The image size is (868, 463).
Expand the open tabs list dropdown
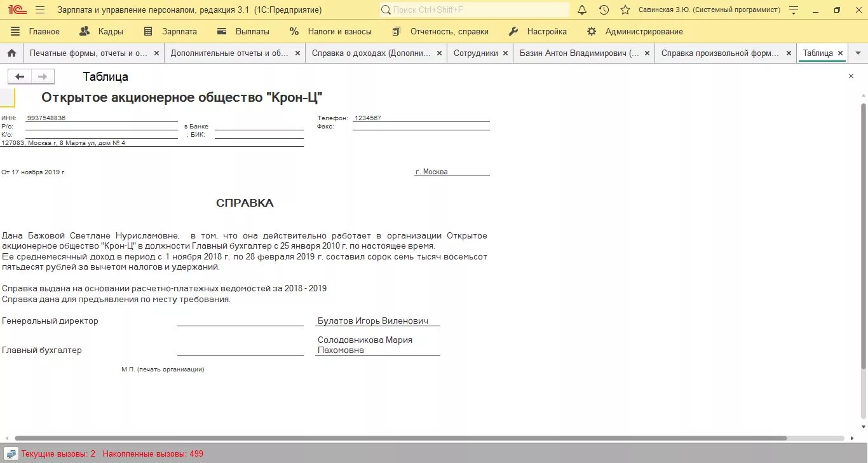coord(857,53)
